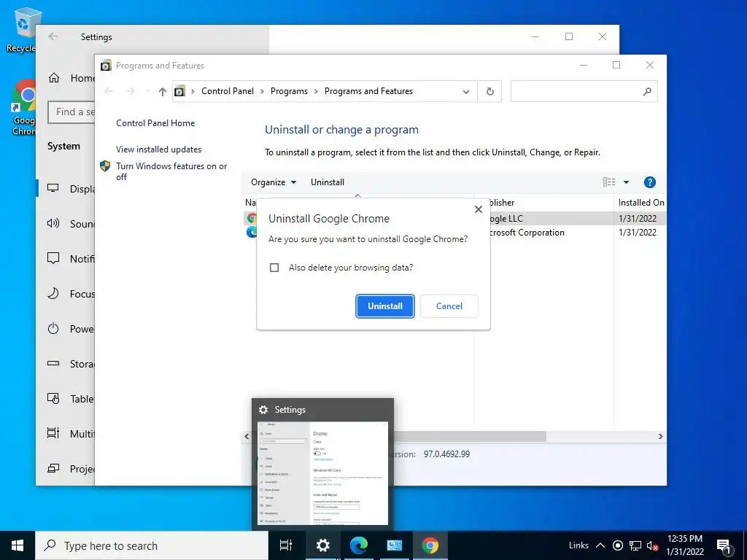This screenshot has width=747, height=560.
Task: Open the Windows Start menu
Action: point(18,545)
